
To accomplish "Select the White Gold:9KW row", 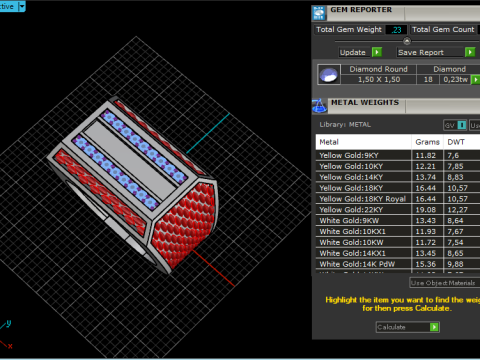I will click(x=398, y=220).
